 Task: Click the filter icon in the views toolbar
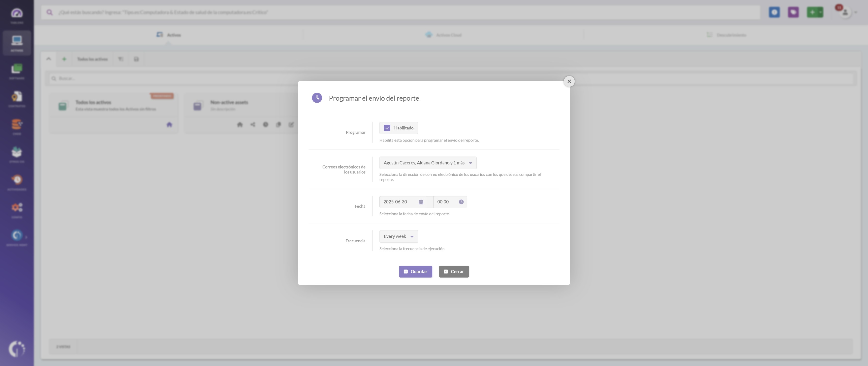click(121, 59)
